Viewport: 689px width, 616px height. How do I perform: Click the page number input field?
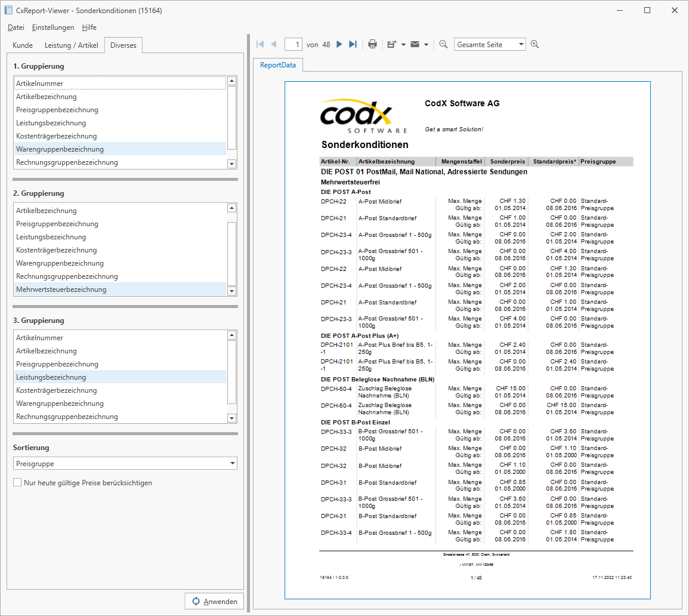click(x=293, y=44)
